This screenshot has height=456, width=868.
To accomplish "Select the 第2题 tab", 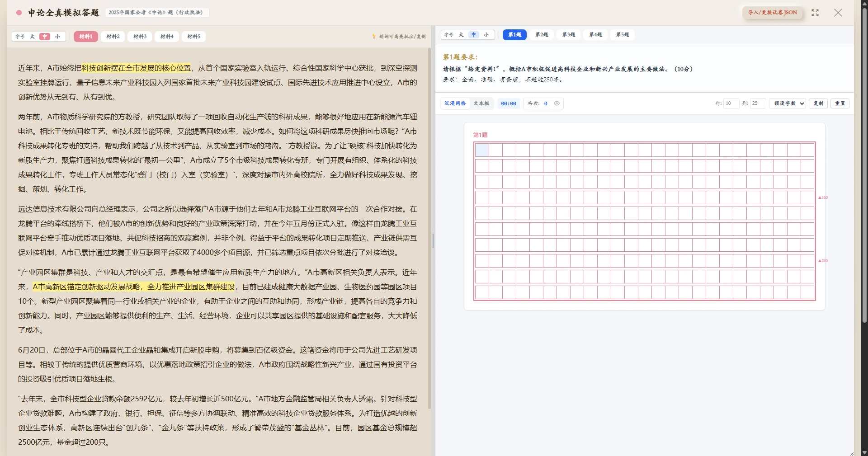I will click(542, 35).
